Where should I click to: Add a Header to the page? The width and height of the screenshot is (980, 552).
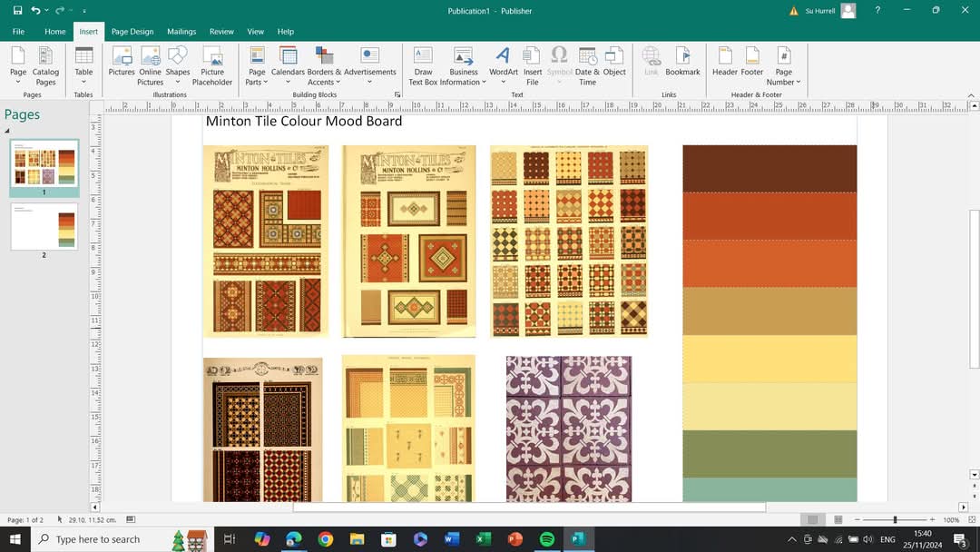(x=724, y=64)
